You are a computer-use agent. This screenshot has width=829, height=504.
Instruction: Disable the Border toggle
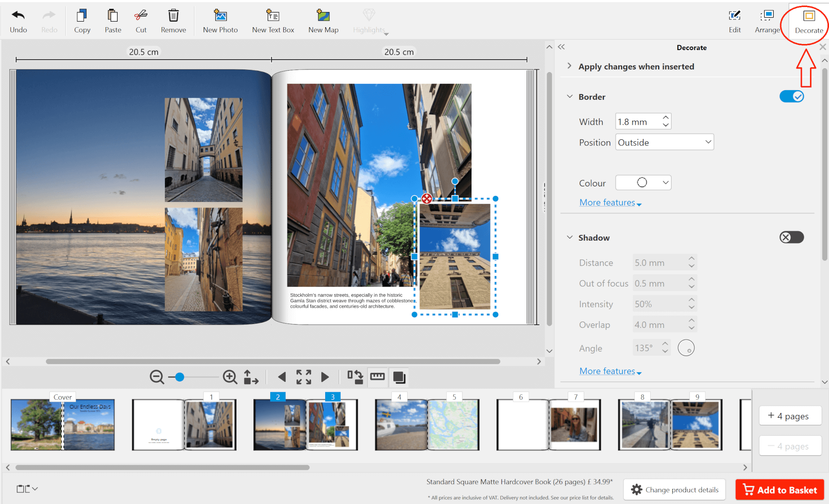(x=791, y=97)
